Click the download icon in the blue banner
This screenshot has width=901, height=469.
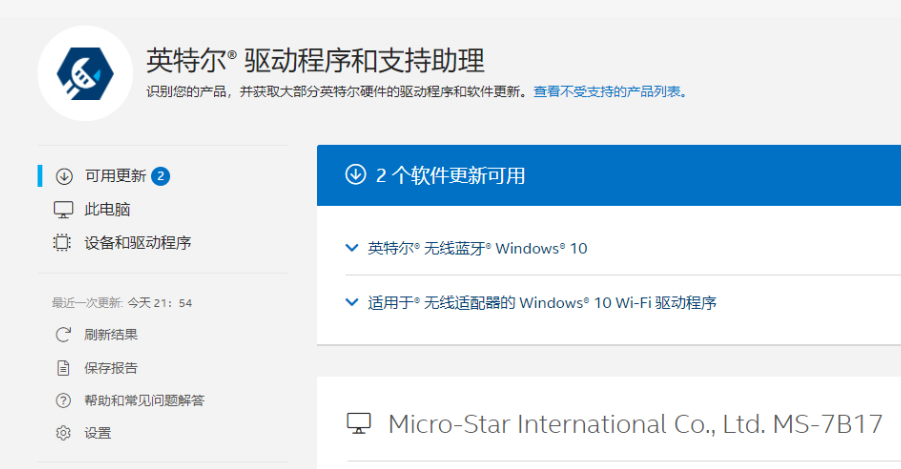pos(355,175)
